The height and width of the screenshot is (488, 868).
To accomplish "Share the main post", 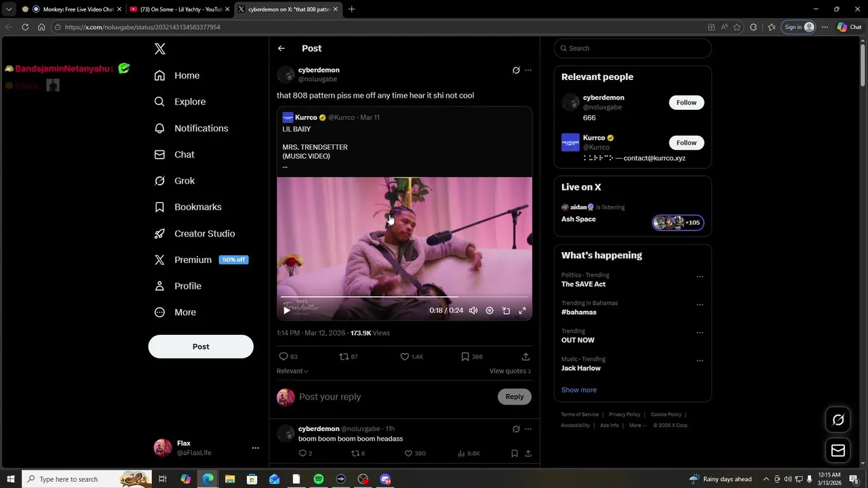I will 526,357.
